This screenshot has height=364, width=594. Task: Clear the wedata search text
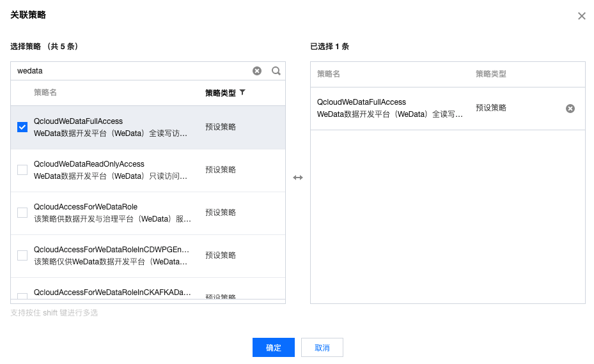257,71
